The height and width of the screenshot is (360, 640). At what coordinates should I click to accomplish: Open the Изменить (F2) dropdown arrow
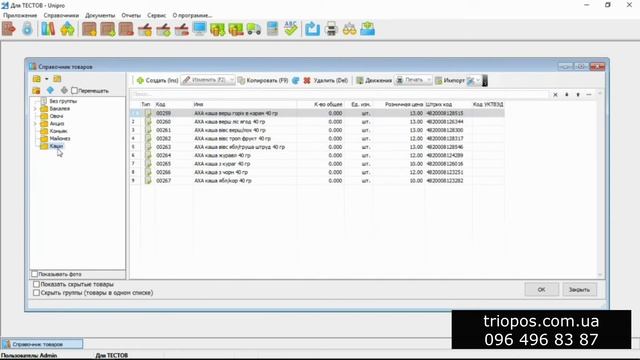tap(232, 80)
